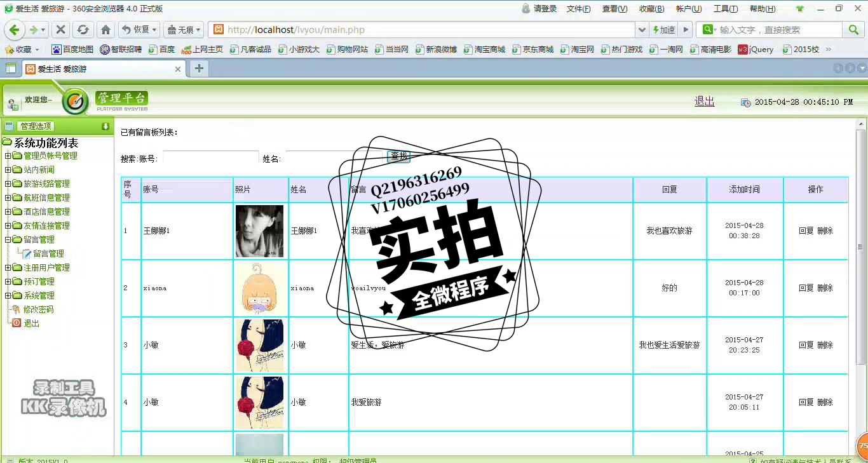This screenshot has width=868, height=463.
Task: Open the 收藏(B) menu
Action: pos(651,9)
